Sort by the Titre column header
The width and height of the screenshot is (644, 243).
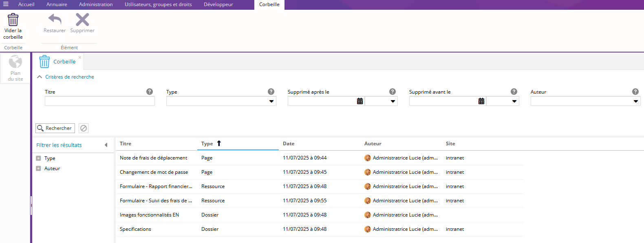pos(157,144)
